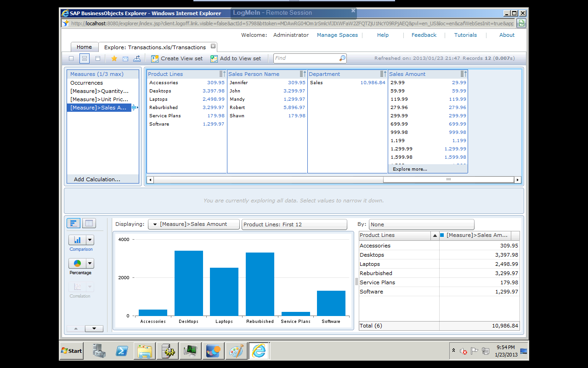Screen dimensions: 588x368
Task: Click the blue legend swatch in the Sales Amount column header
Action: point(442,235)
